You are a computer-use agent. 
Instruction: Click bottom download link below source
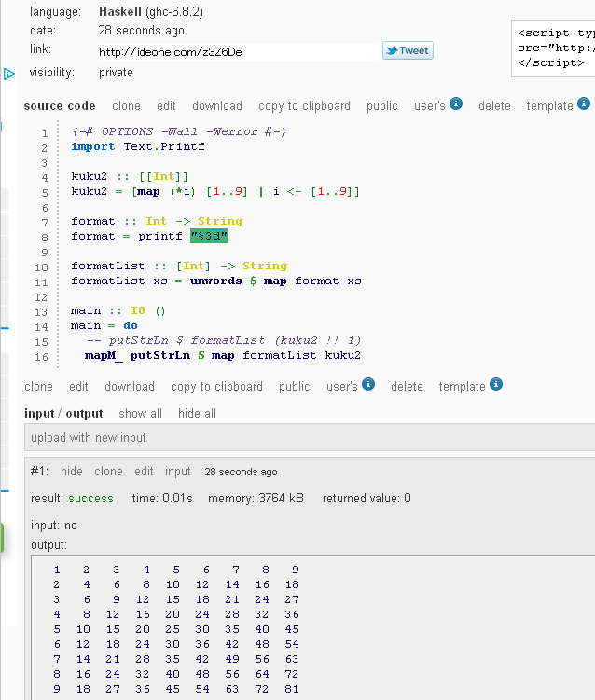[130, 386]
